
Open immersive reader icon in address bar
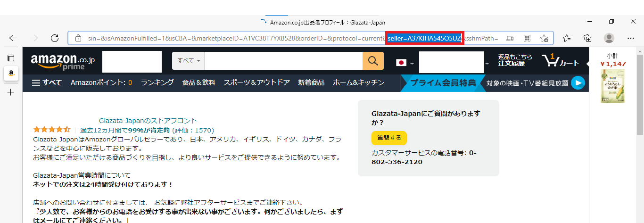tap(510, 38)
